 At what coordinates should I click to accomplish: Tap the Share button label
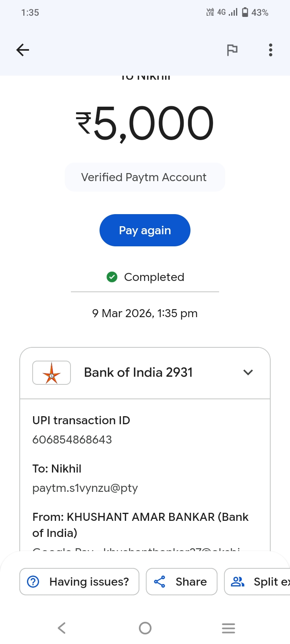[191, 582]
